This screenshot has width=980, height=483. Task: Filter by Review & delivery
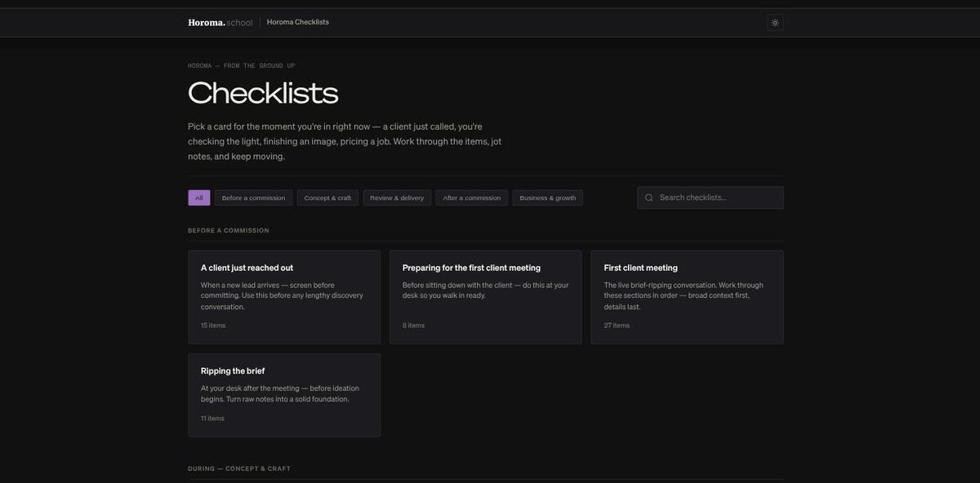(397, 197)
